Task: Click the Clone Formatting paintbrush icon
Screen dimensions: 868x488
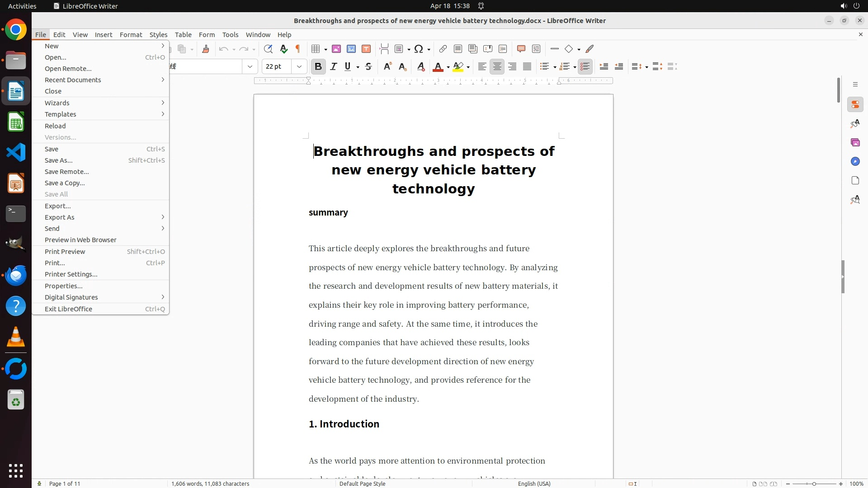Action: click(x=206, y=49)
